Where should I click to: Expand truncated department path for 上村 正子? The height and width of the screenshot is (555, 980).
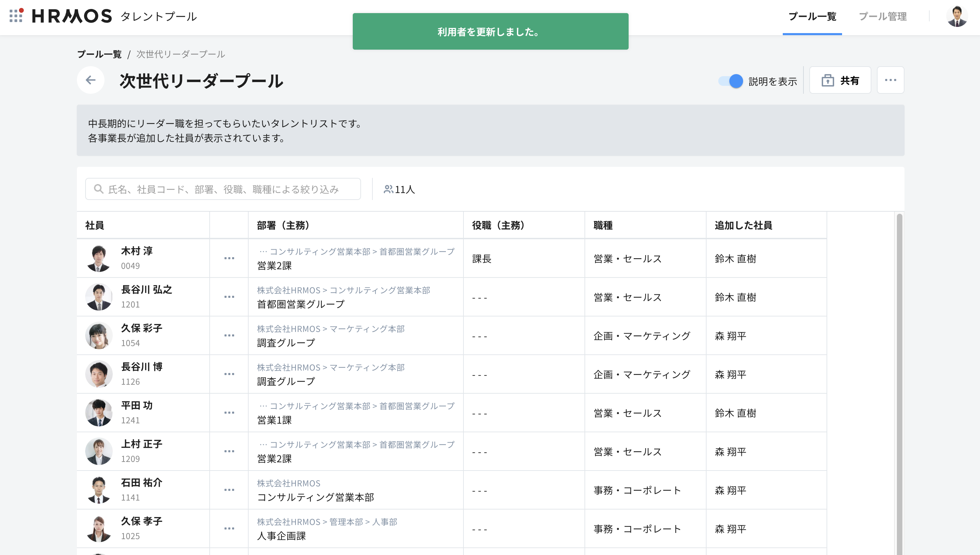tap(263, 444)
